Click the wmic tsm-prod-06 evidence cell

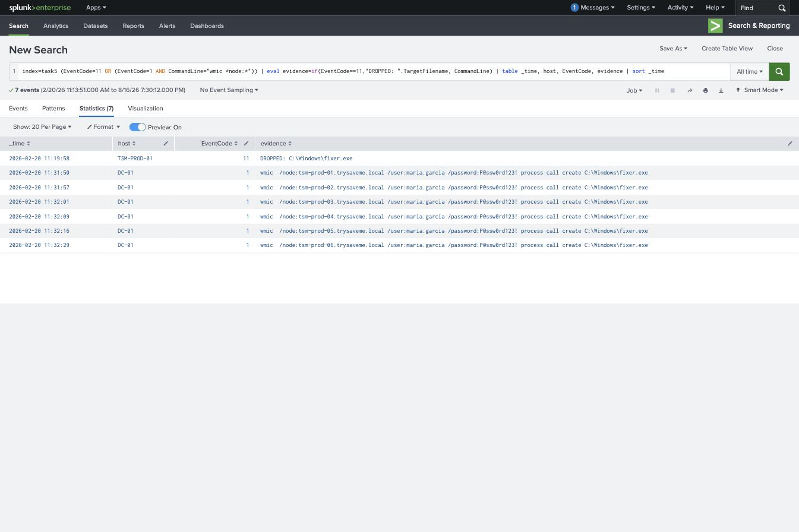454,245
